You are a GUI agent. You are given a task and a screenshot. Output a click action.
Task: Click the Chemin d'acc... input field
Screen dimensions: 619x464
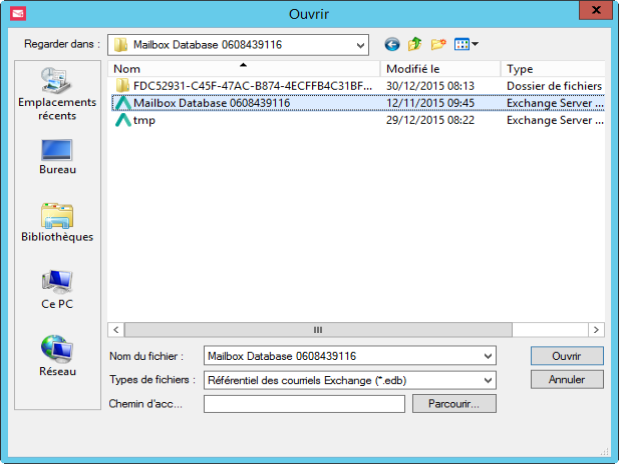(304, 404)
